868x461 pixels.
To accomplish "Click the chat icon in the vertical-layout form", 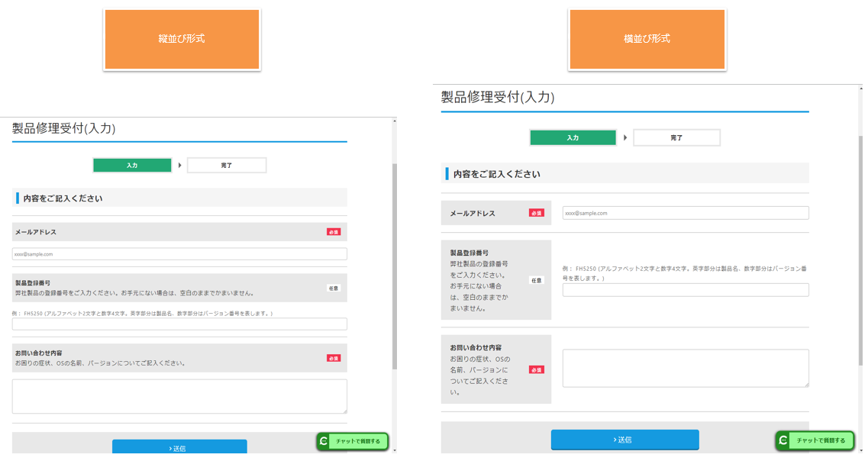I will (324, 441).
